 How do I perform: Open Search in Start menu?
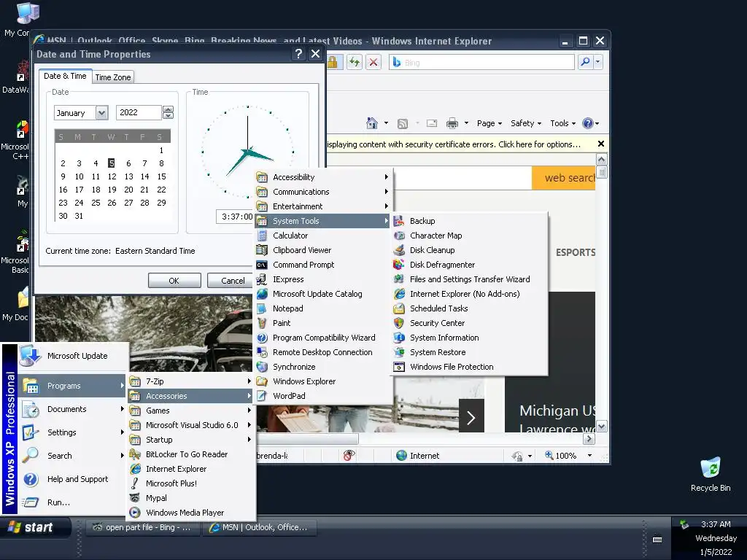click(x=72, y=456)
